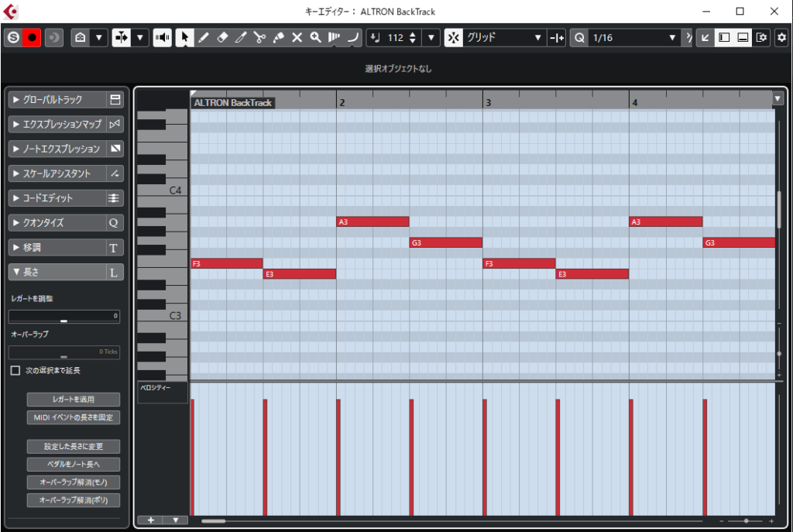Pick the Split scissors tool

(x=259, y=37)
